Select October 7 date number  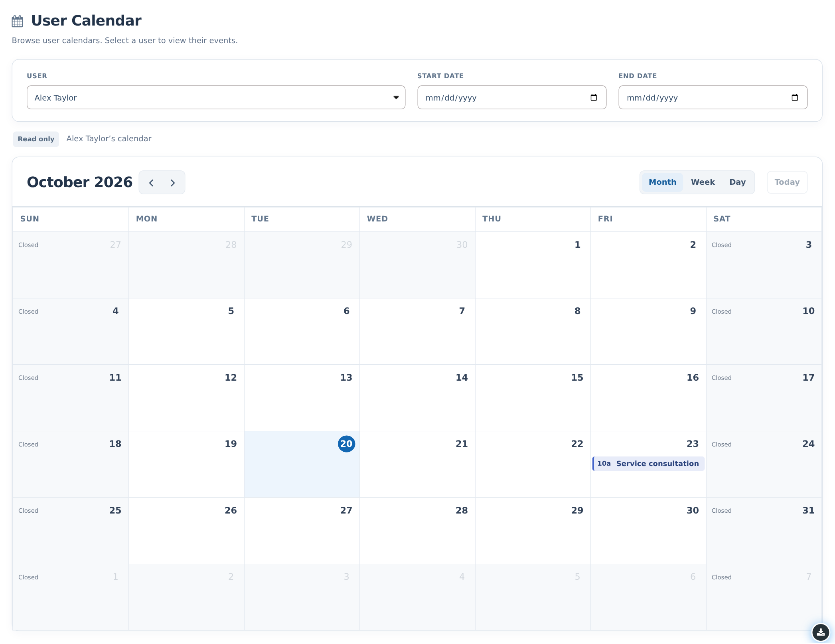point(462,311)
